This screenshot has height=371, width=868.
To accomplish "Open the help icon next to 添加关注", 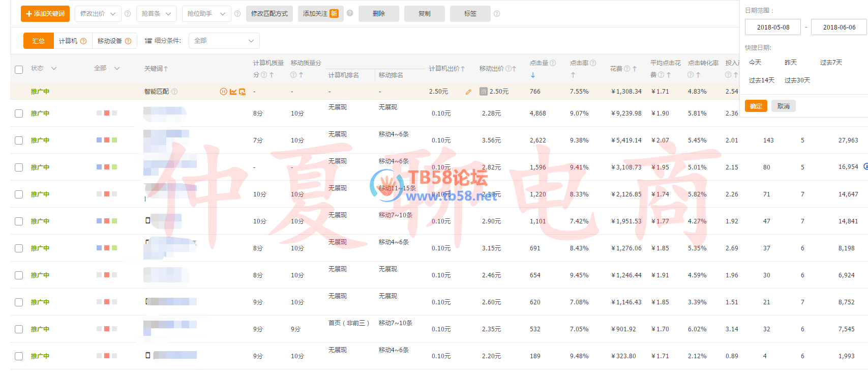I will click(350, 13).
